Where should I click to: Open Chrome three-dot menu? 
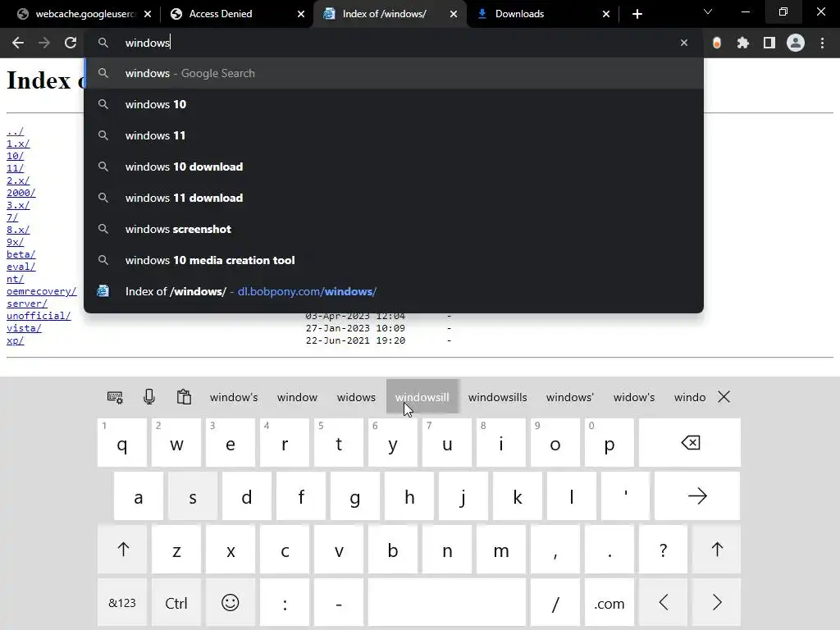pos(822,43)
